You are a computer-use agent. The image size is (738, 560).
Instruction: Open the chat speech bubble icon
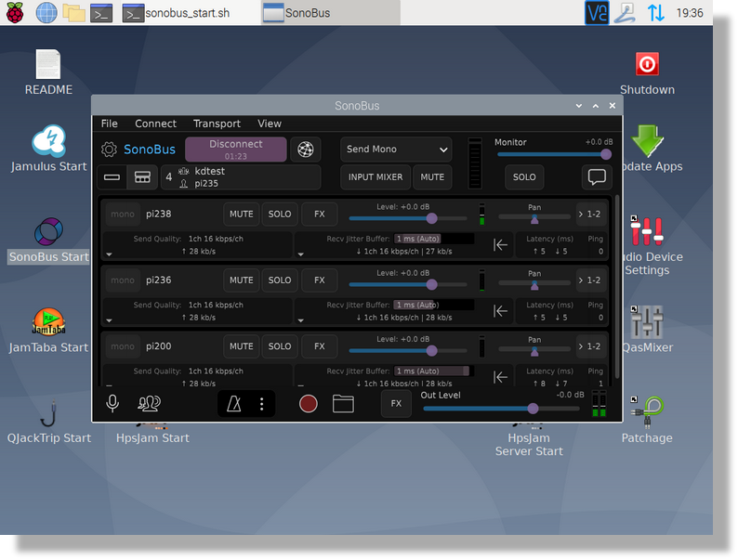tap(597, 176)
